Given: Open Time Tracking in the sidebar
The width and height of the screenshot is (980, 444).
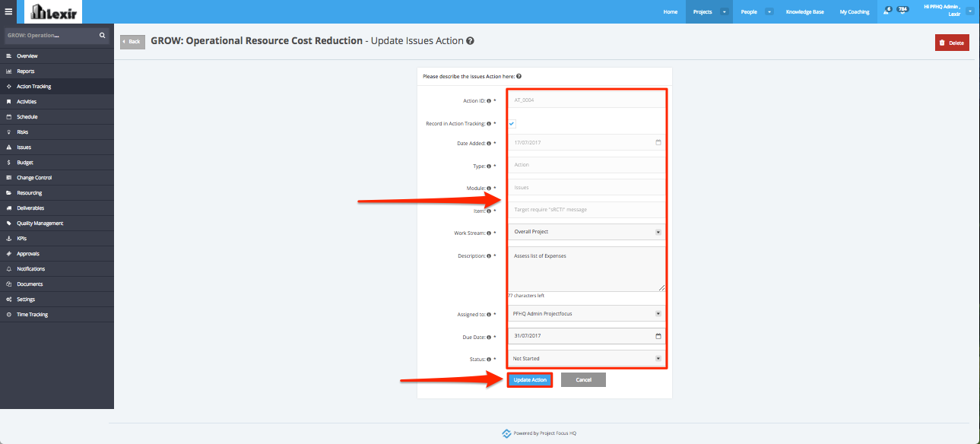Looking at the screenshot, I should tap(57, 315).
